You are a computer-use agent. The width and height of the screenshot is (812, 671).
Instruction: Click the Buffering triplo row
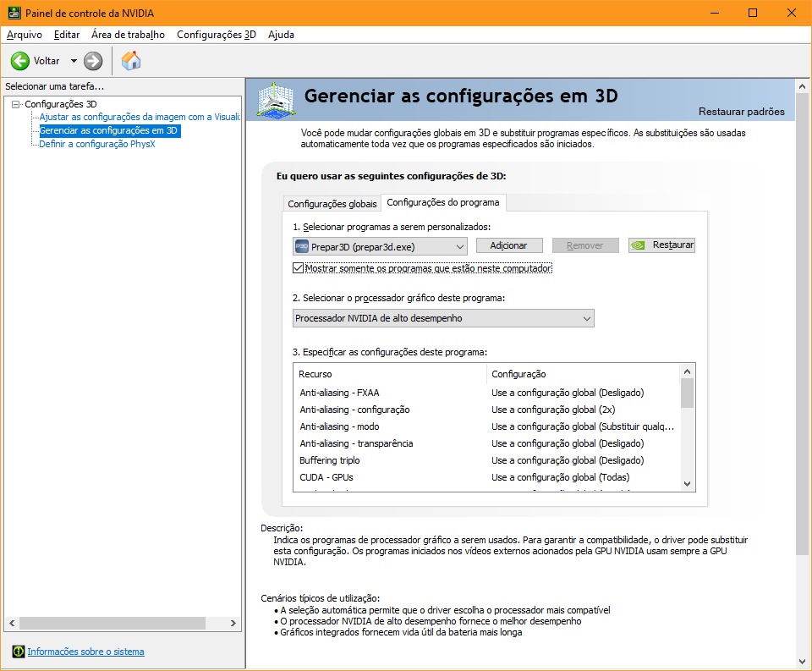(x=486, y=460)
